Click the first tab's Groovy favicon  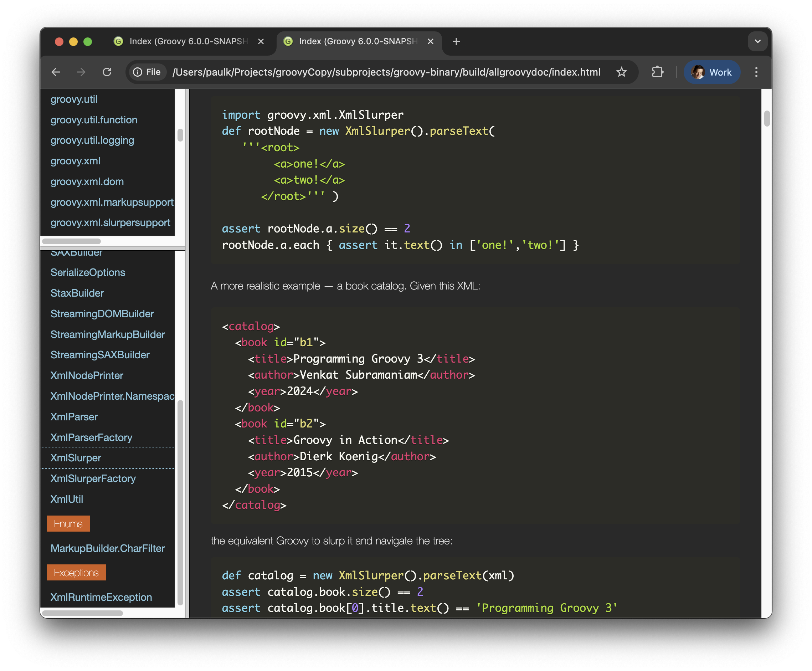point(118,41)
